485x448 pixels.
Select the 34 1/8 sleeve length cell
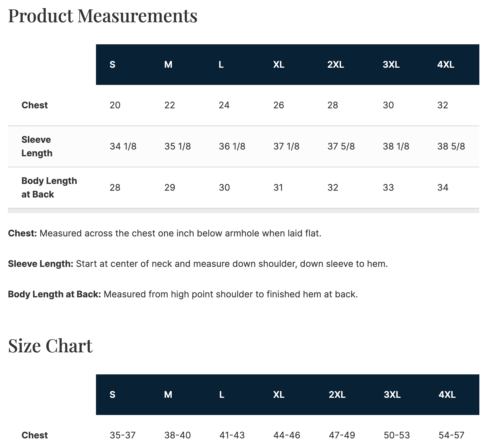coord(123,146)
